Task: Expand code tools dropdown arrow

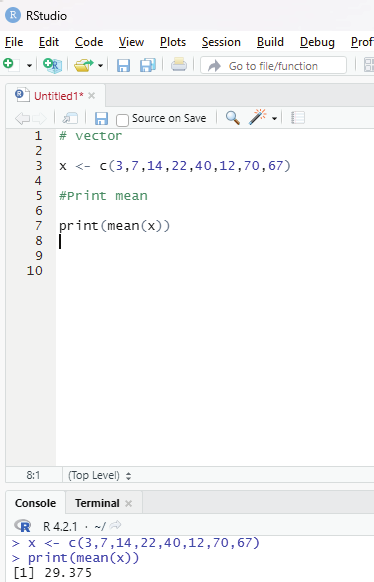Action: 274,119
